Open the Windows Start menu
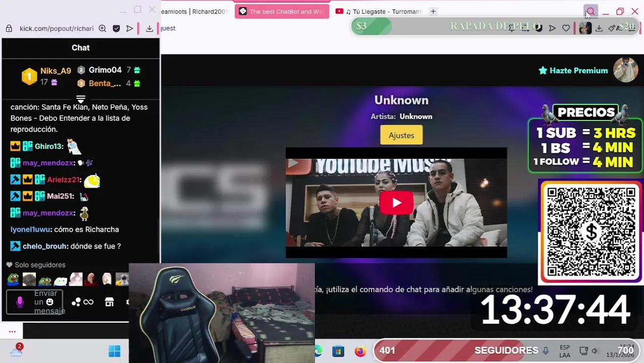The image size is (644, 363). [114, 351]
